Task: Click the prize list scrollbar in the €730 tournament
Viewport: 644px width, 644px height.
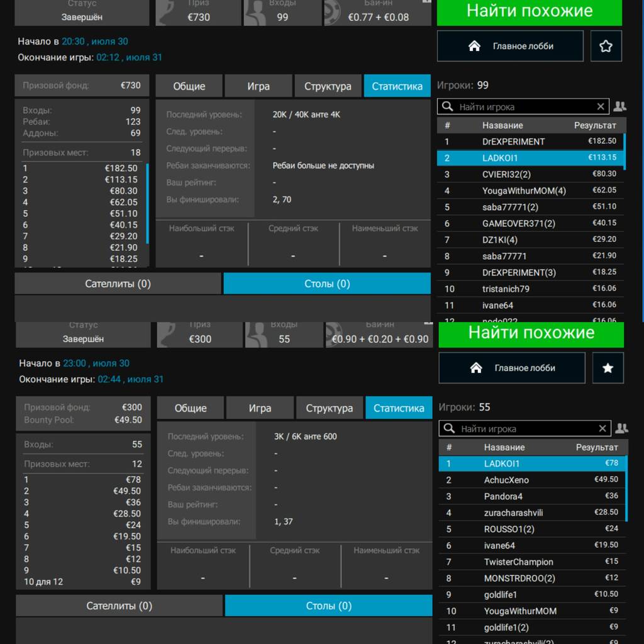Action: click(x=147, y=203)
